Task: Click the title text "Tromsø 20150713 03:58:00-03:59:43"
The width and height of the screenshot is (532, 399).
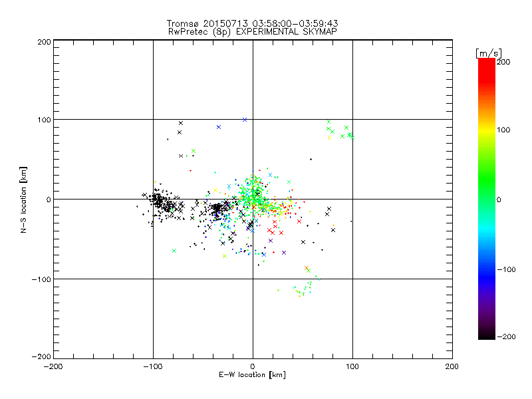Action: pos(252,23)
